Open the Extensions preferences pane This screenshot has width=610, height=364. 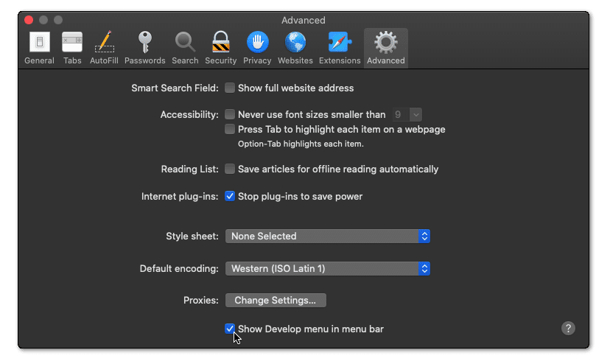340,47
